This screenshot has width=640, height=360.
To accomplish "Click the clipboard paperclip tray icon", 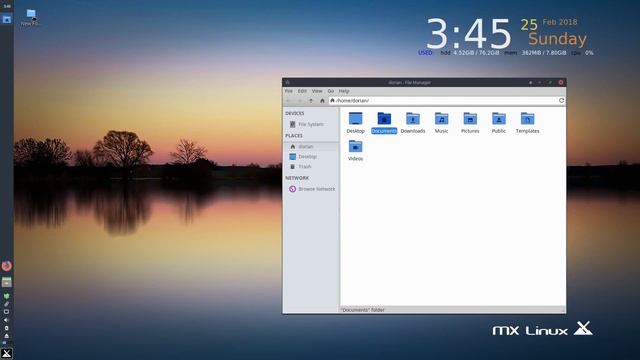I will pyautogui.click(x=6, y=304).
